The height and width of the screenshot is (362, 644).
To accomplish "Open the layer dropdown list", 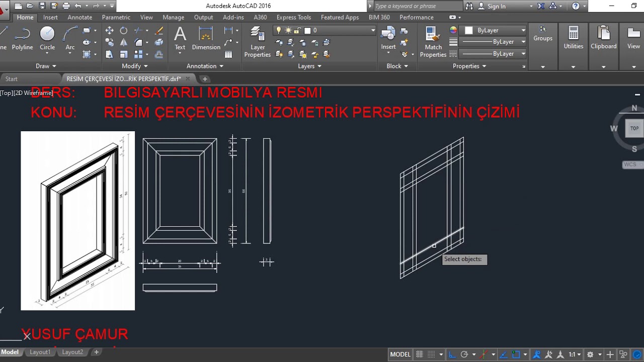I will (373, 30).
